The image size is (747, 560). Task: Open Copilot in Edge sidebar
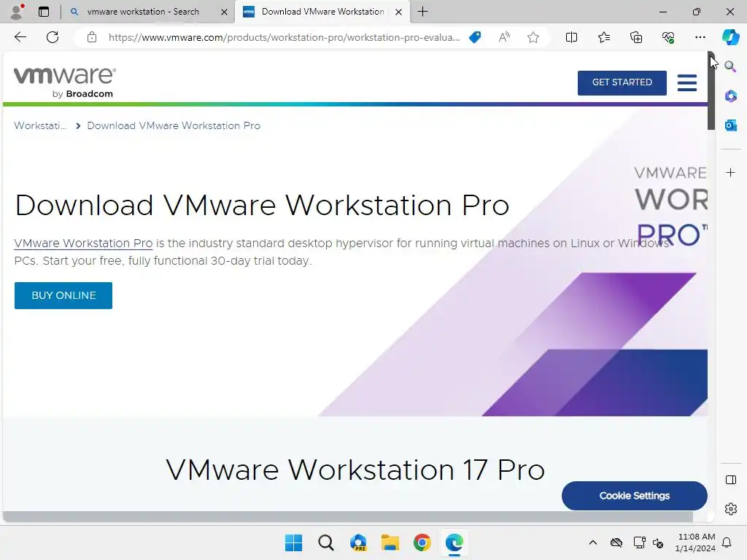click(x=730, y=37)
